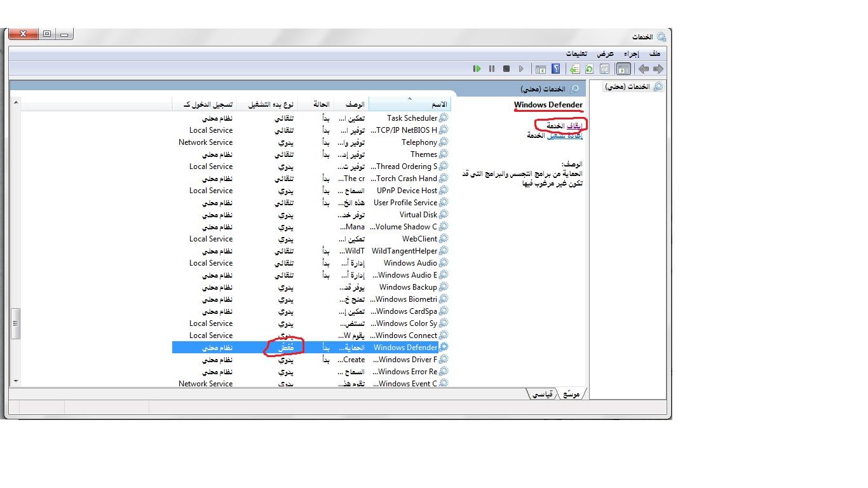Open the blue Help toolbar icon

[x=556, y=69]
